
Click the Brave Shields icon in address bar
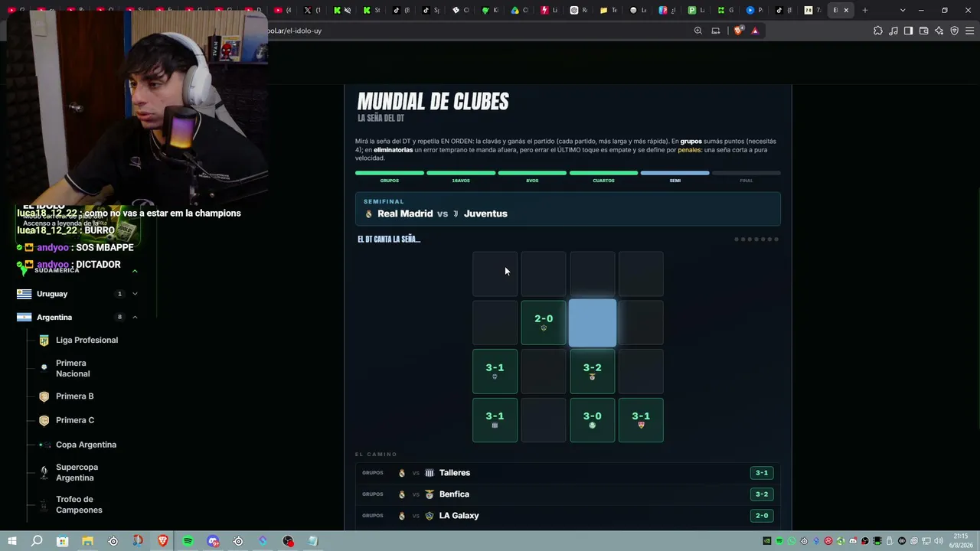click(738, 31)
